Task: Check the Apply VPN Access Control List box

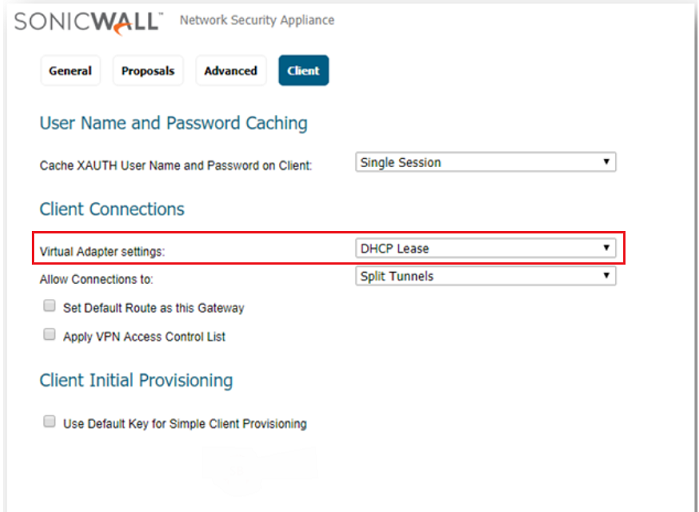Action: 49,336
